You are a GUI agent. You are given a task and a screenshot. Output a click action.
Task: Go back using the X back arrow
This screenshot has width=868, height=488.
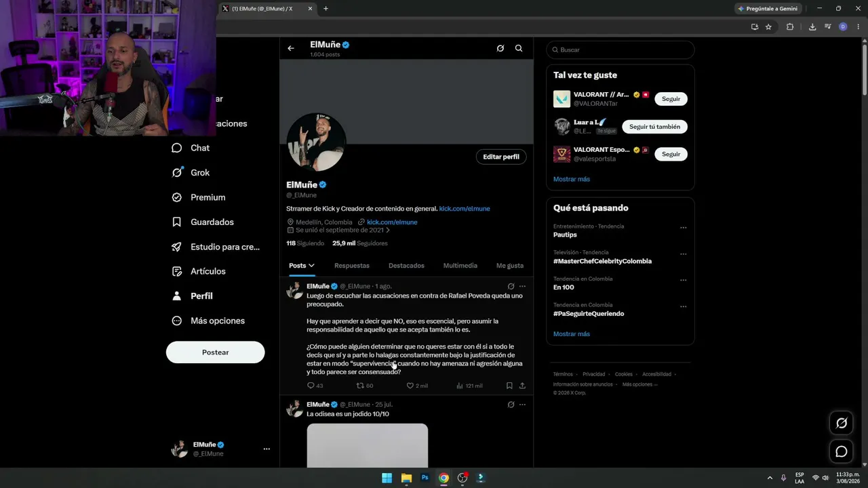[x=291, y=48]
